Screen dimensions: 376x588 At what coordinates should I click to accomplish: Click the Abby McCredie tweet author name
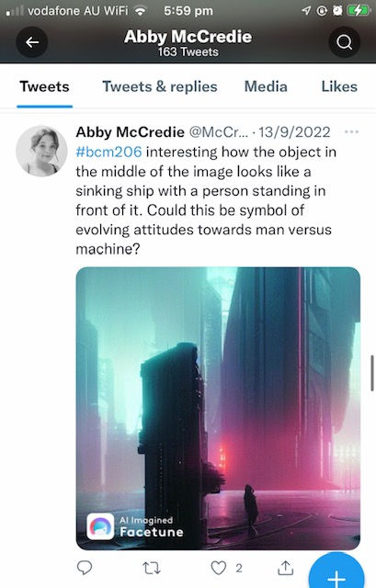[131, 132]
